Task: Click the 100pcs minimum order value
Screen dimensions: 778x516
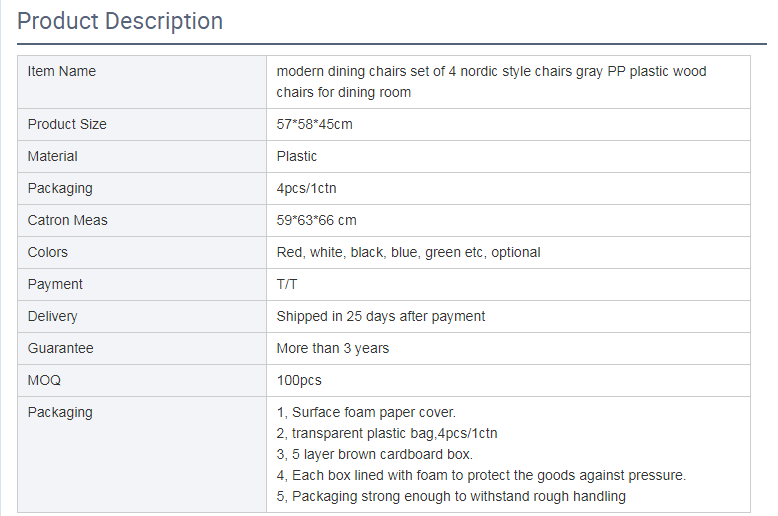Action: click(299, 380)
